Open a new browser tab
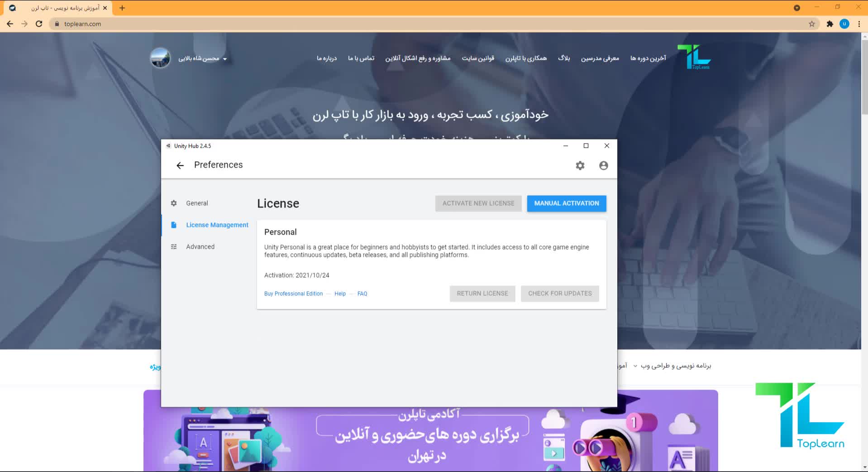868x472 pixels. point(122,8)
